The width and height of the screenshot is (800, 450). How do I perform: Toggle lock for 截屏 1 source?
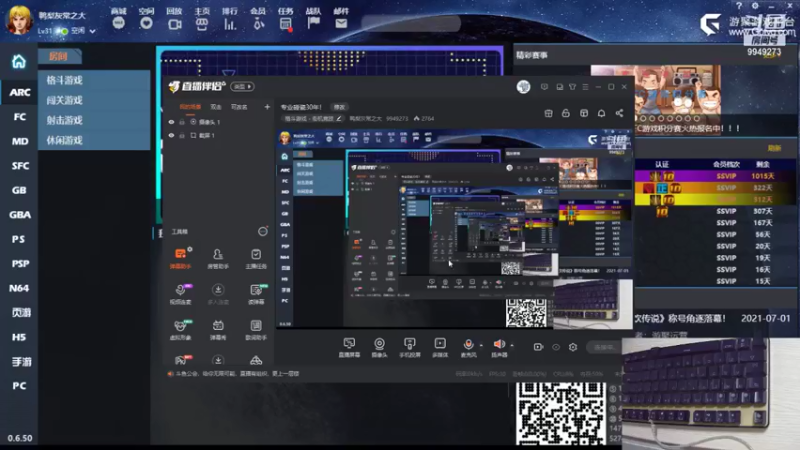182,136
